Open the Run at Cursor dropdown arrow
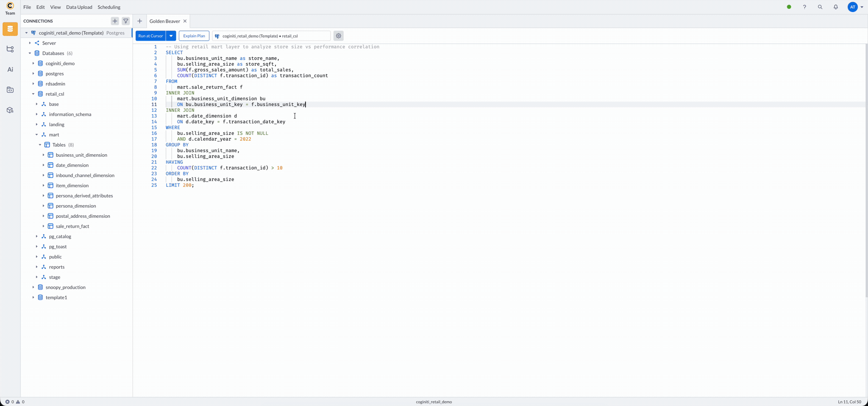The height and width of the screenshot is (406, 868). [171, 36]
